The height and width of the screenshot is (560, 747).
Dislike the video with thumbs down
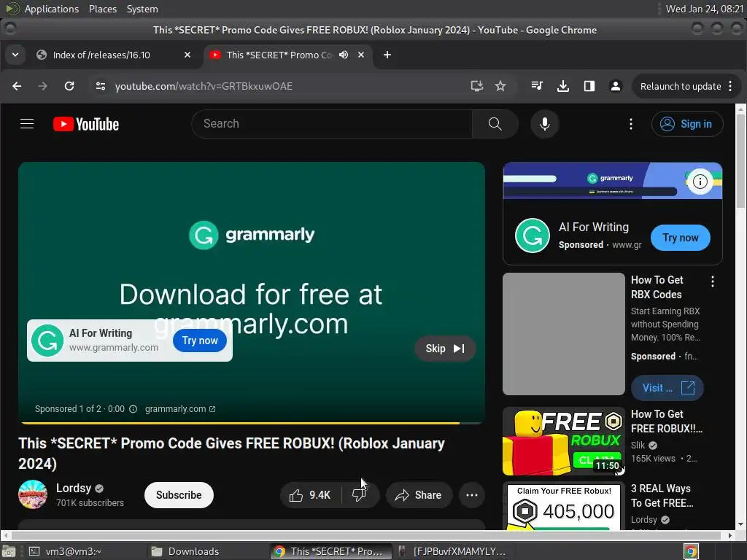click(360, 495)
